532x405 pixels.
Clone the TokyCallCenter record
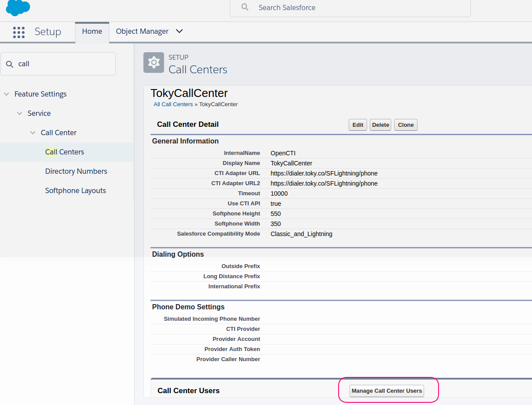click(x=406, y=125)
